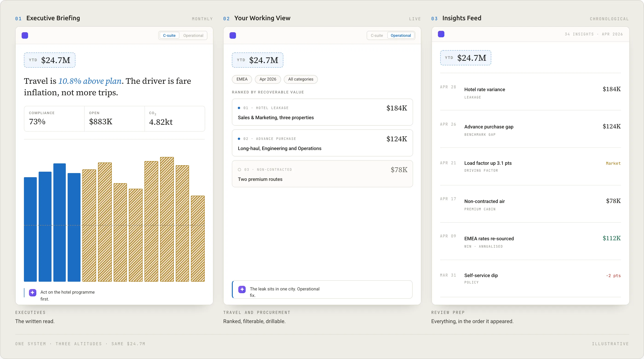Image resolution: width=644 pixels, height=359 pixels.
Task: Click Sales & Marketing, three properties text
Action: click(x=276, y=118)
